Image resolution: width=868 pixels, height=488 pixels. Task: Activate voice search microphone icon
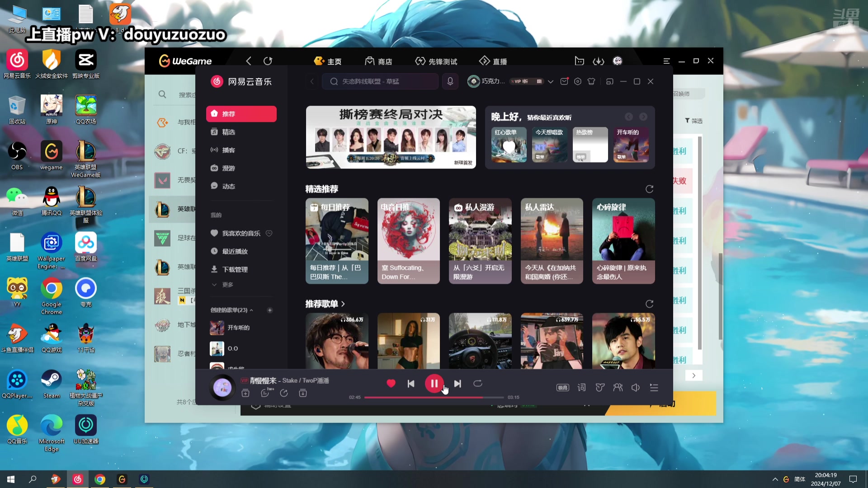tap(450, 81)
